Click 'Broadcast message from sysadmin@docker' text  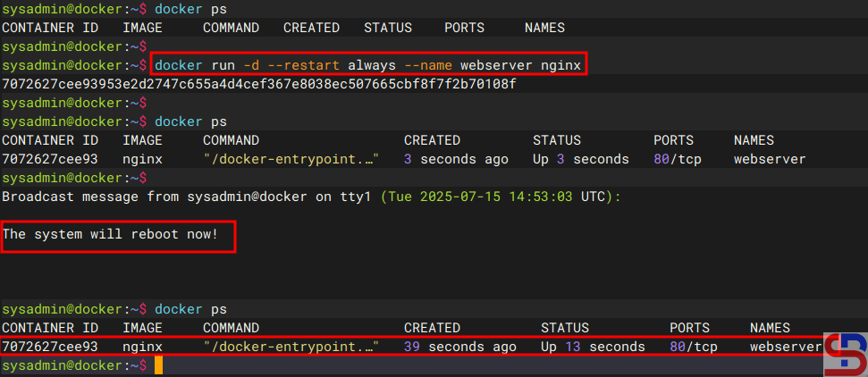150,196
